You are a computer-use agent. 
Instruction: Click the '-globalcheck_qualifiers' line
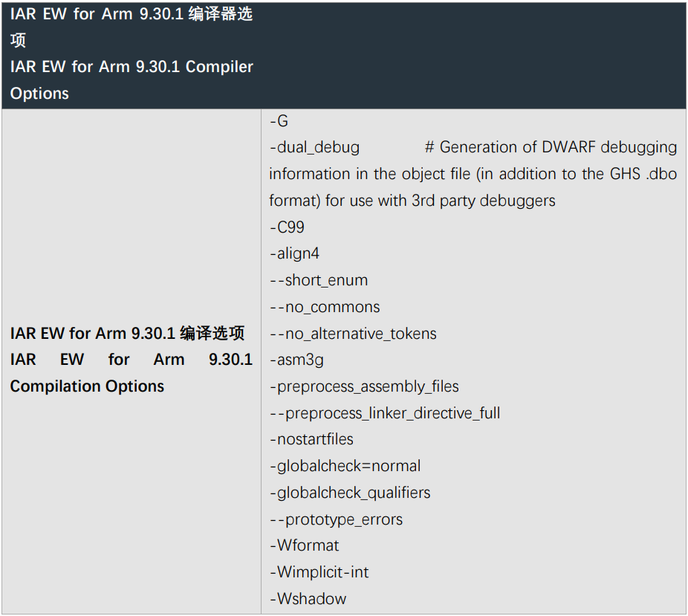pos(350,493)
